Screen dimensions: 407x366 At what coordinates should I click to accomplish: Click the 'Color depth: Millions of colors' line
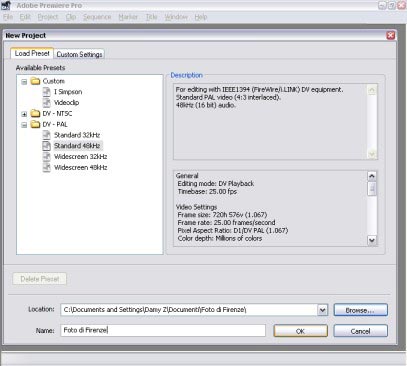220,238
